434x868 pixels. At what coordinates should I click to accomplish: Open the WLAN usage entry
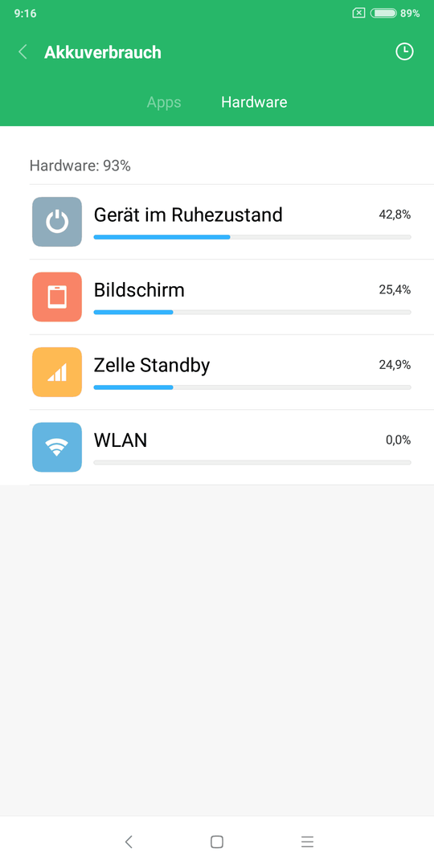coord(231,448)
